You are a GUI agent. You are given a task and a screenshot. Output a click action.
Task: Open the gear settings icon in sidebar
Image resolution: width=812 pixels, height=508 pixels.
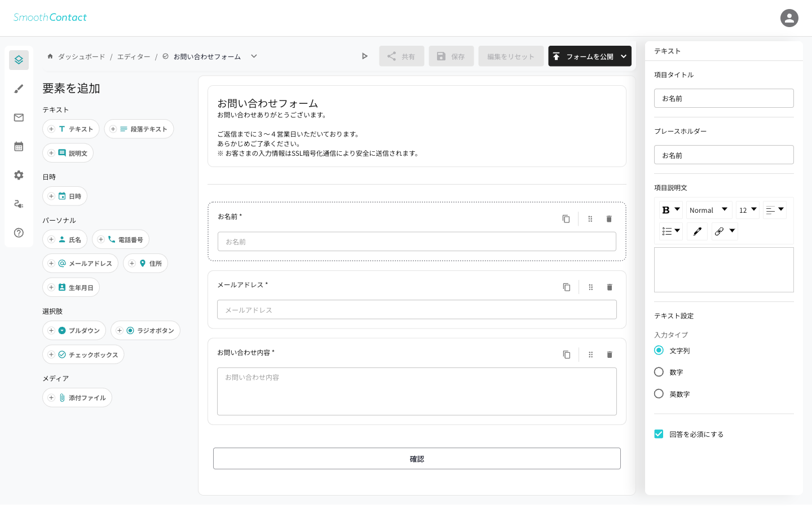(19, 175)
